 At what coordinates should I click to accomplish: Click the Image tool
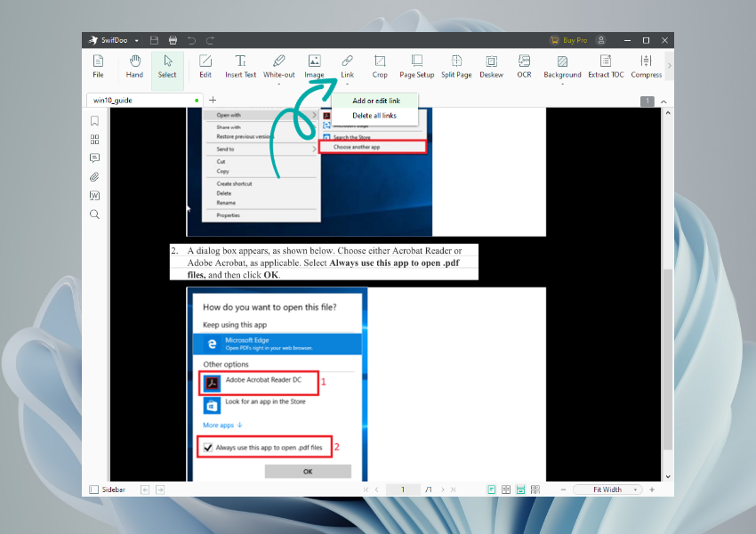point(314,66)
